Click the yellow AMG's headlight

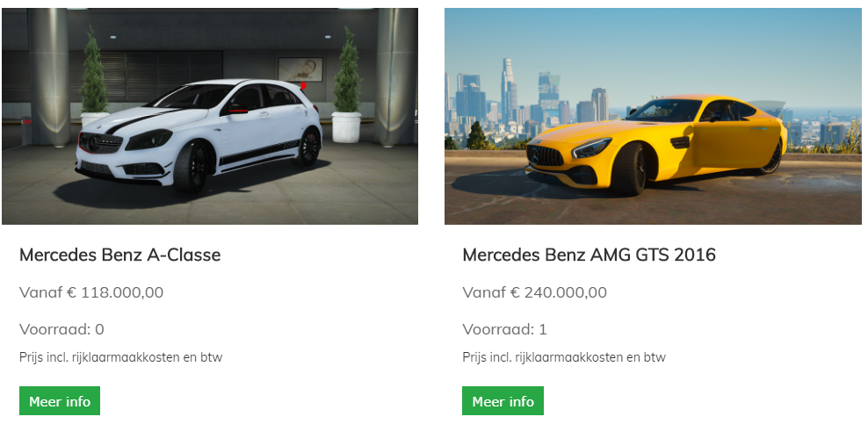coord(591,148)
